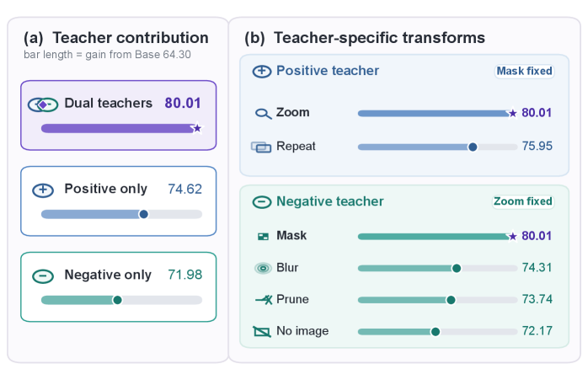This screenshot has width=588, height=380.
Task: Click the Prune scissors icon
Action: [x=264, y=300]
